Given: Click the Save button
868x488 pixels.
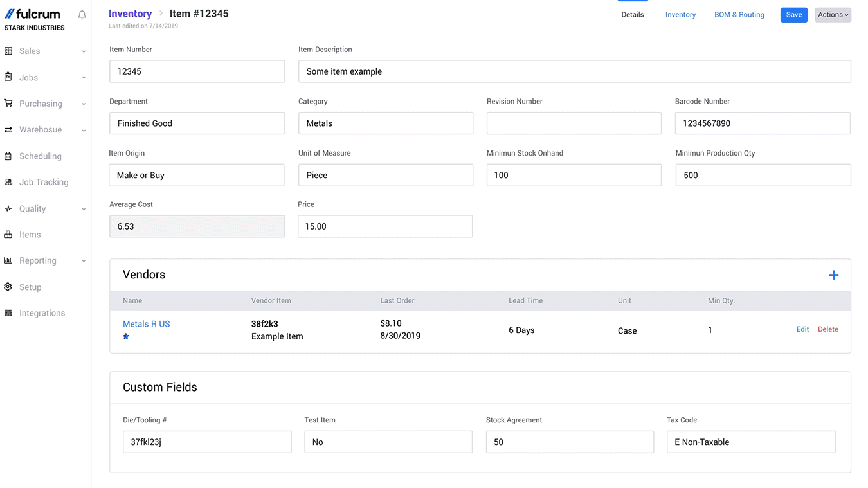Looking at the screenshot, I should (x=793, y=14).
